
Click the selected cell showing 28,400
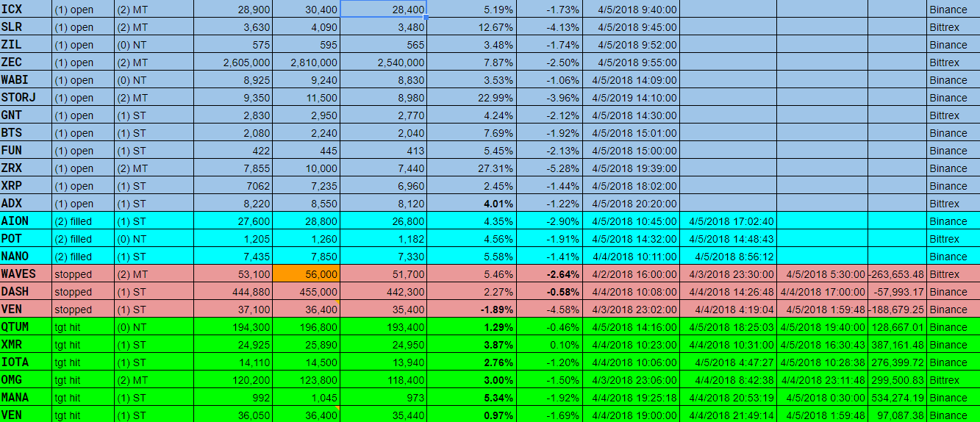point(383,9)
